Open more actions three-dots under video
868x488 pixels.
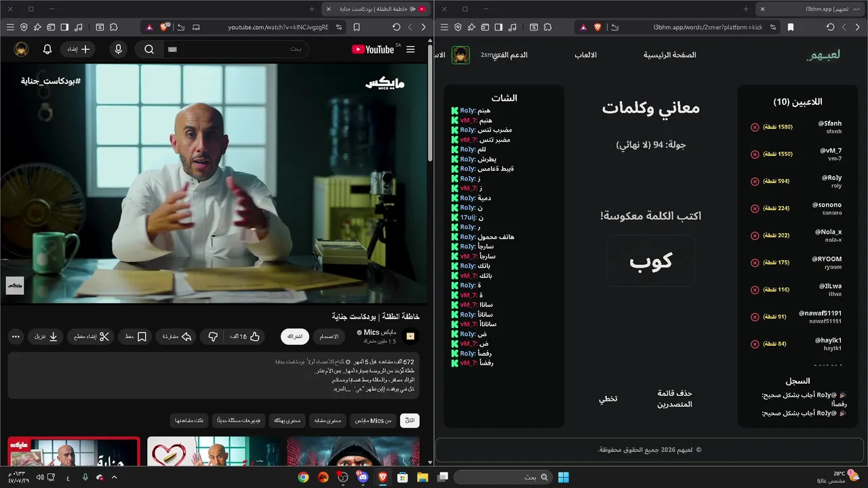pos(16,336)
